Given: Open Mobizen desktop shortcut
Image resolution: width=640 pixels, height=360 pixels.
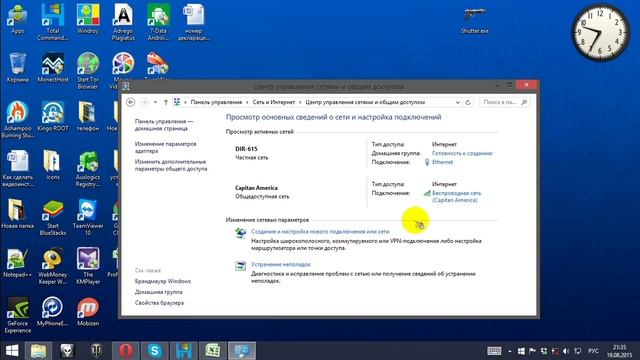Looking at the screenshot, I should pos(88,311).
